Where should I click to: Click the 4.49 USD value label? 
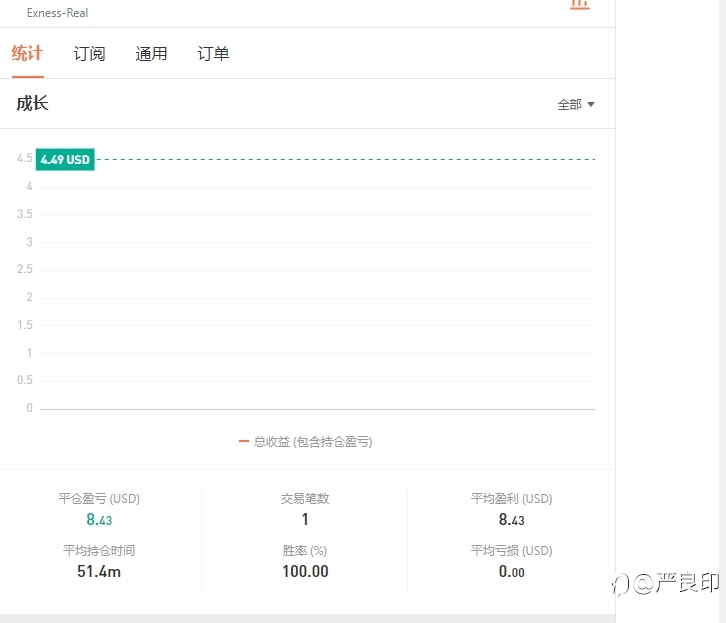[65, 160]
